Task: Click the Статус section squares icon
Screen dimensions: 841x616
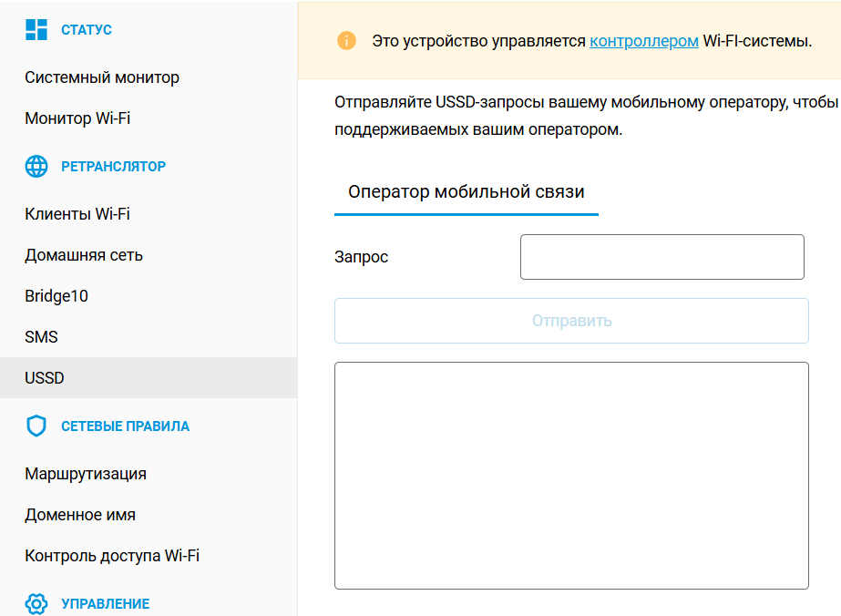Action: click(x=36, y=29)
